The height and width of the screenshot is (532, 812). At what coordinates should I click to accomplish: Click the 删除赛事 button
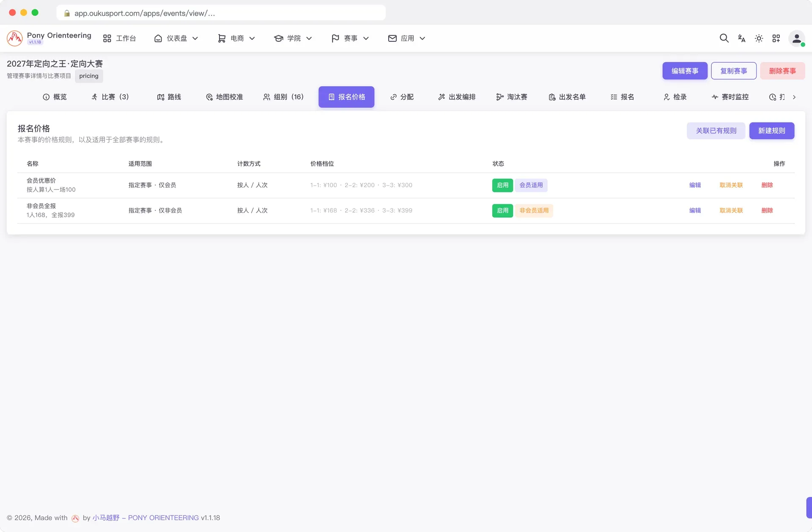point(782,71)
